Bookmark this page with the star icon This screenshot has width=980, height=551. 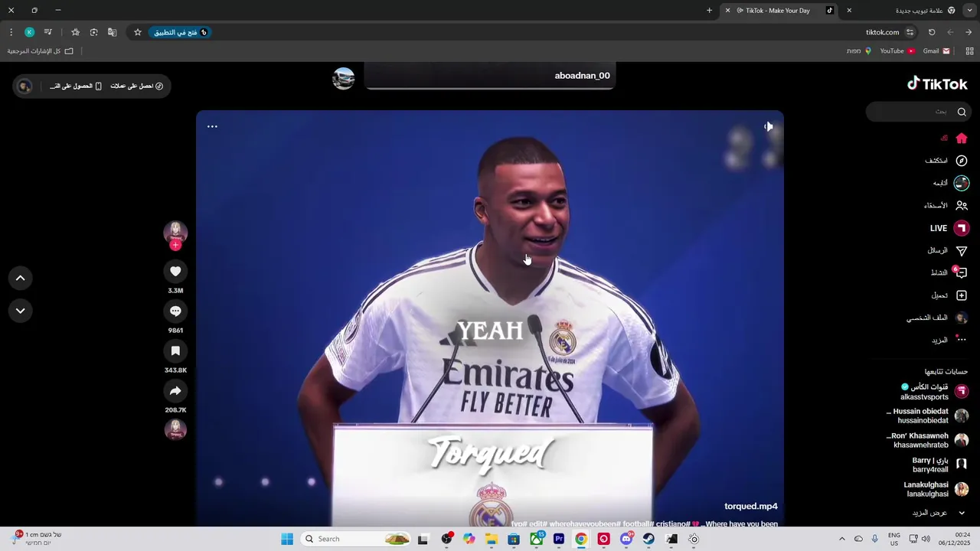[138, 32]
